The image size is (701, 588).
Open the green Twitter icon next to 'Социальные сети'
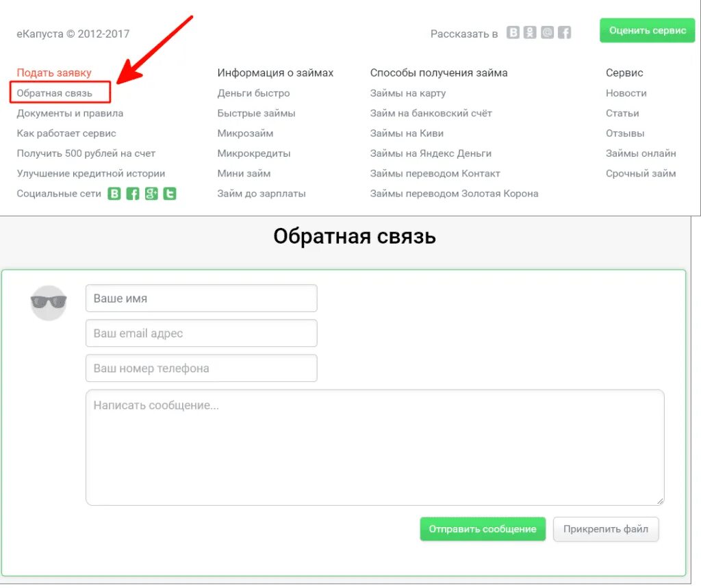pyautogui.click(x=169, y=194)
